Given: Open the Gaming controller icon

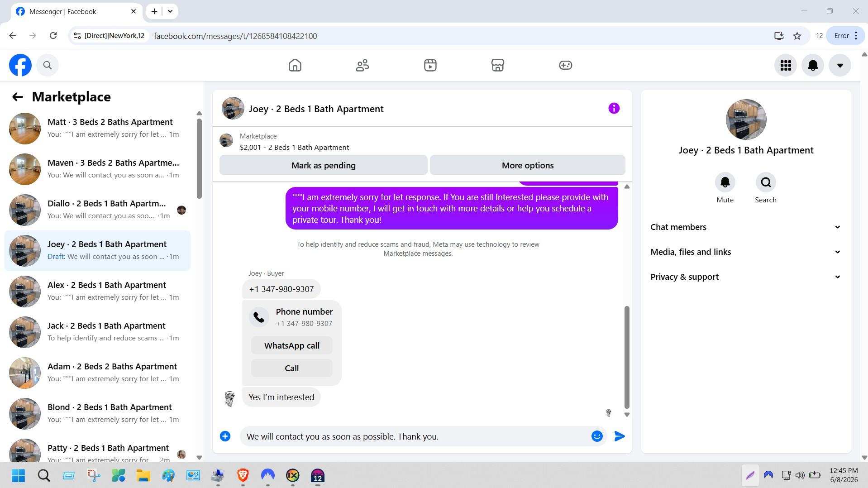Looking at the screenshot, I should pos(566,65).
